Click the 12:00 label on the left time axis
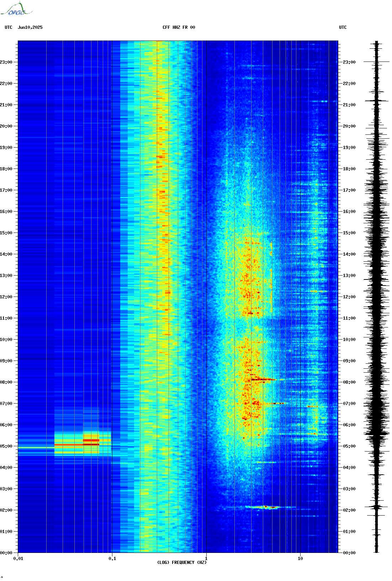The image size is (392, 581). click(6, 297)
